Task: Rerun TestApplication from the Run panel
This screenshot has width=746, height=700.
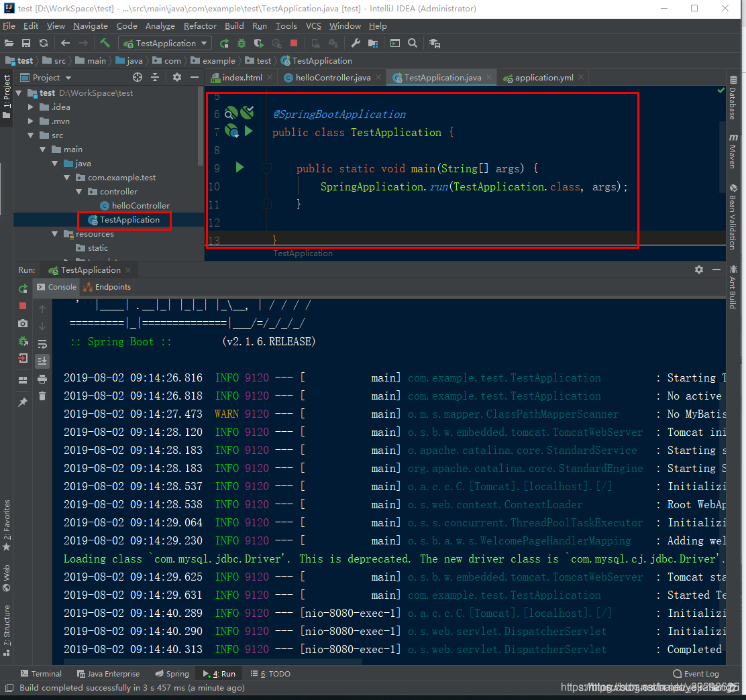Action: point(23,288)
